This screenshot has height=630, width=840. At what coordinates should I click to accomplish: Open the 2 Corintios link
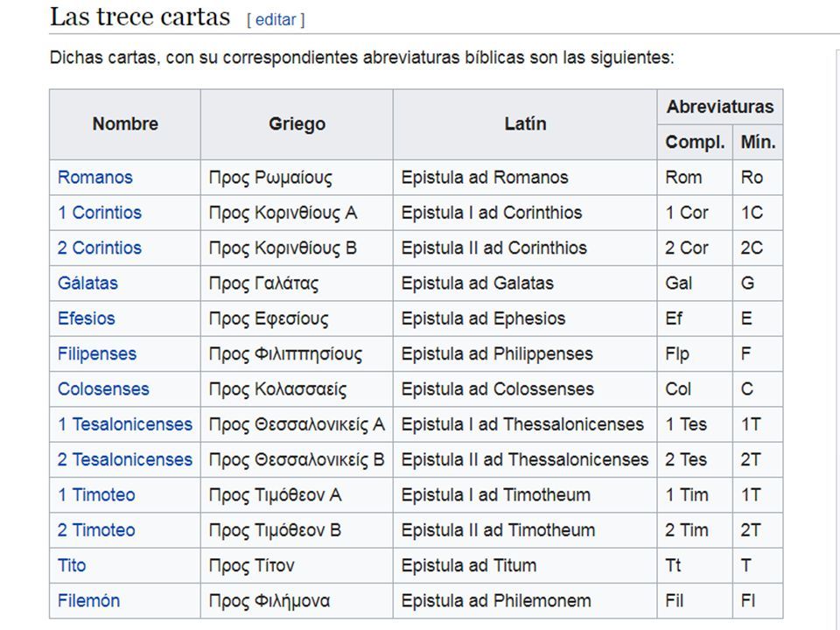pos(100,248)
